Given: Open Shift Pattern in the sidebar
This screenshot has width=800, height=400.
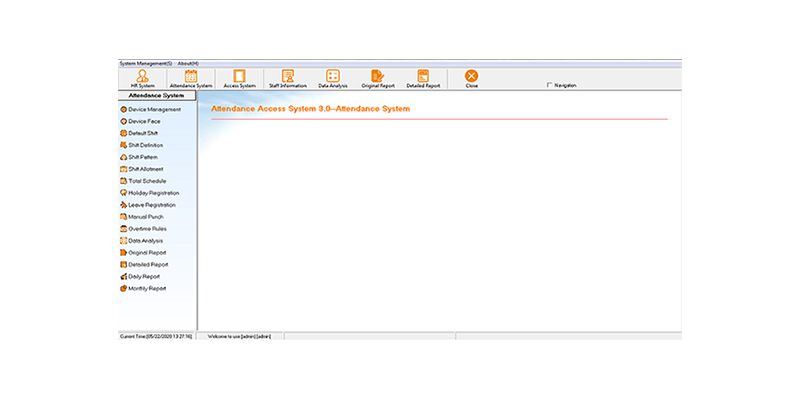Looking at the screenshot, I should tap(139, 157).
